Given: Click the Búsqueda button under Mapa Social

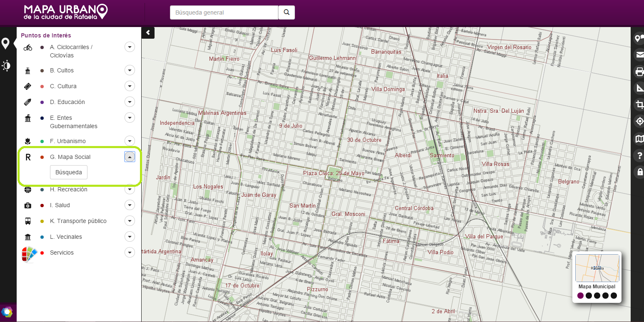Looking at the screenshot, I should pyautogui.click(x=68, y=172).
